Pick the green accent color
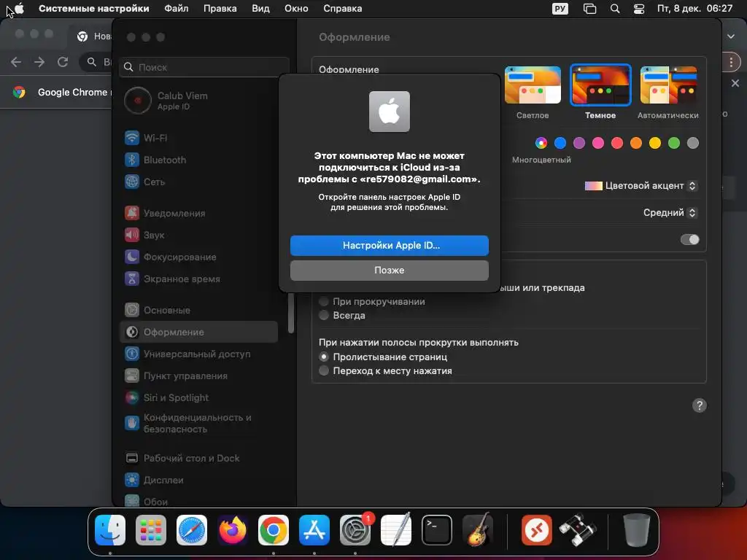This screenshot has height=560, width=747. [x=674, y=143]
